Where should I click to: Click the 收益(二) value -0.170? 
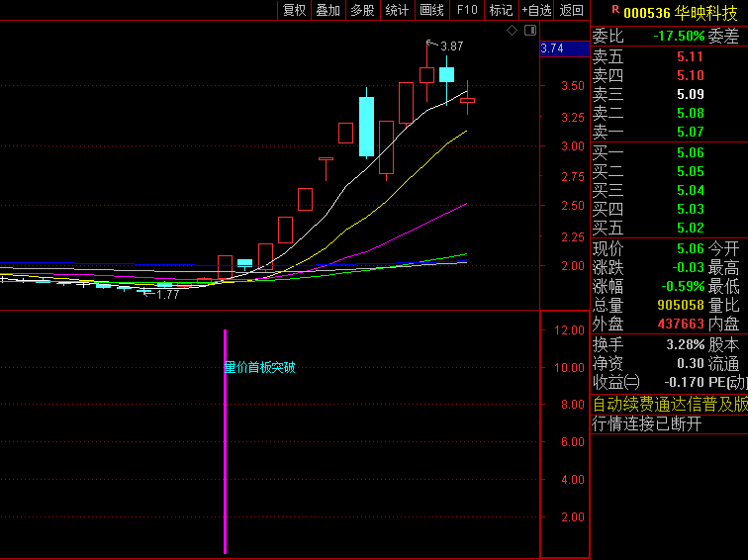(684, 382)
